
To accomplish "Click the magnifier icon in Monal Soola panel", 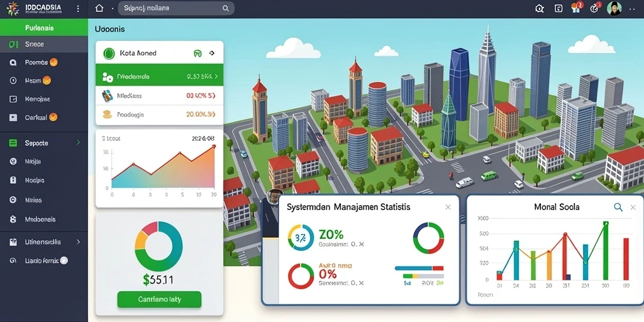I will coord(618,207).
